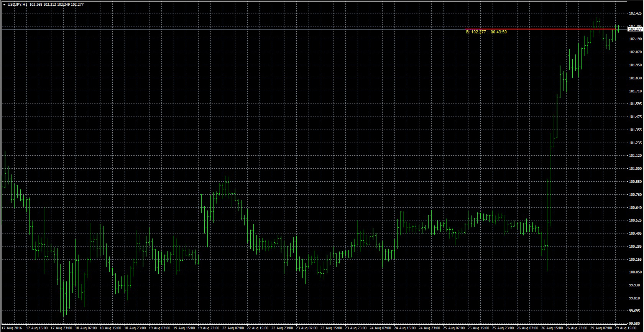Click the 23 Aug 23:00 time axis label
The image size is (644, 332).
[x=356, y=329]
